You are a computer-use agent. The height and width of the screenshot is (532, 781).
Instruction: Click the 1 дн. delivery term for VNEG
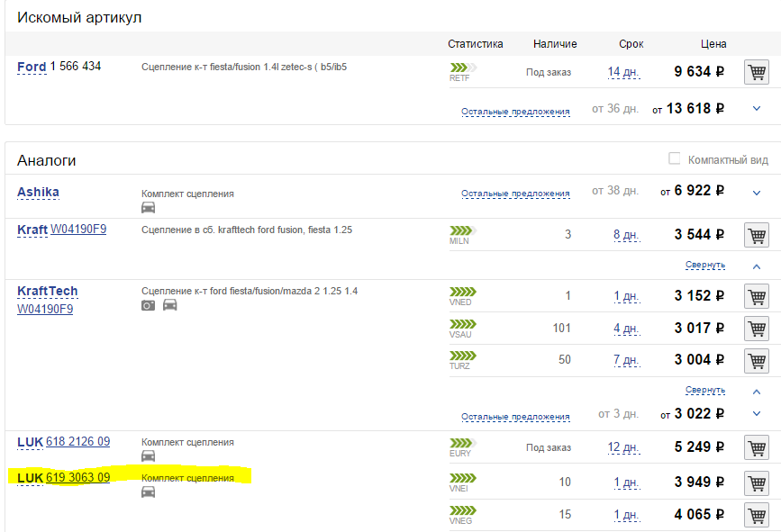point(627,515)
